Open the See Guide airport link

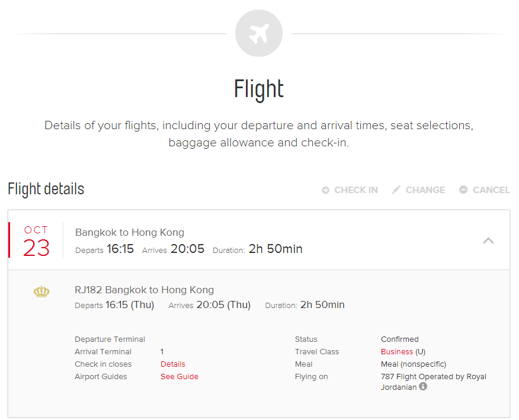coord(180,377)
